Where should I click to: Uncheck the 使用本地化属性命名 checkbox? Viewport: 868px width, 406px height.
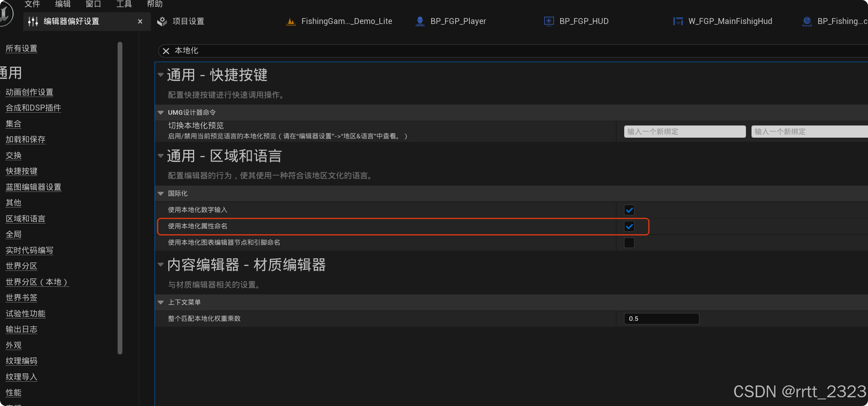point(629,226)
